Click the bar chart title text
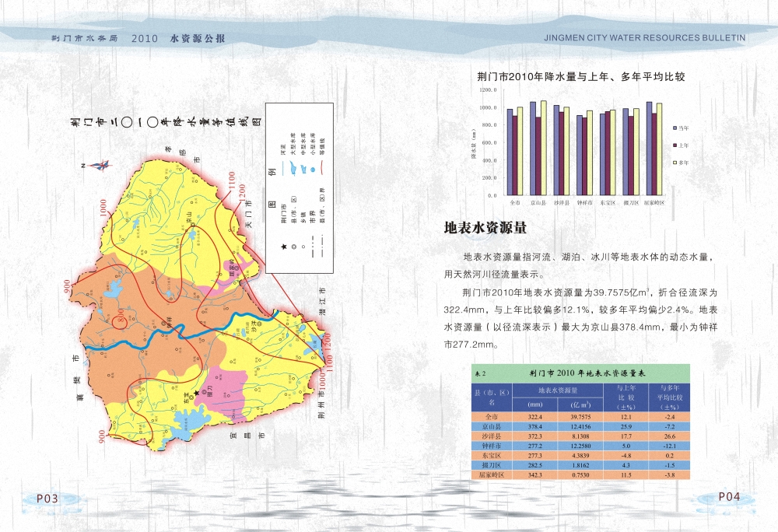 point(580,76)
